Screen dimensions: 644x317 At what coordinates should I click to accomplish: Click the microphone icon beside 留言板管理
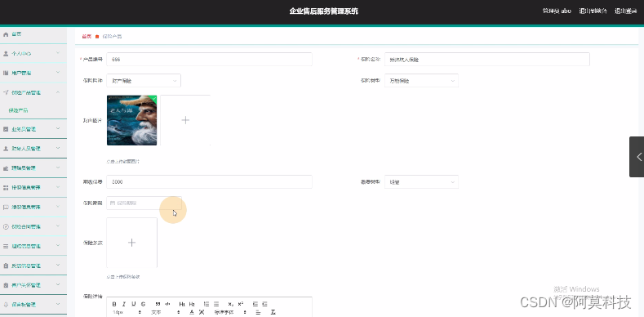6,305
